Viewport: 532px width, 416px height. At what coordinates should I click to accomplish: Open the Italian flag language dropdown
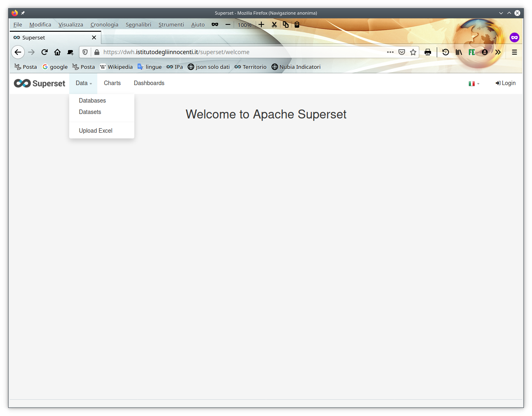pos(474,83)
